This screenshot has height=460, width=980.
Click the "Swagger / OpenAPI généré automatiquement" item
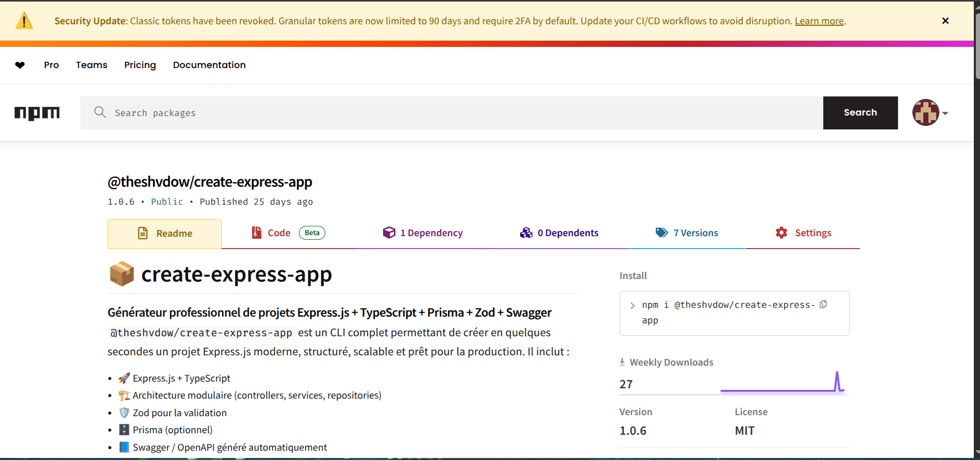(x=229, y=448)
